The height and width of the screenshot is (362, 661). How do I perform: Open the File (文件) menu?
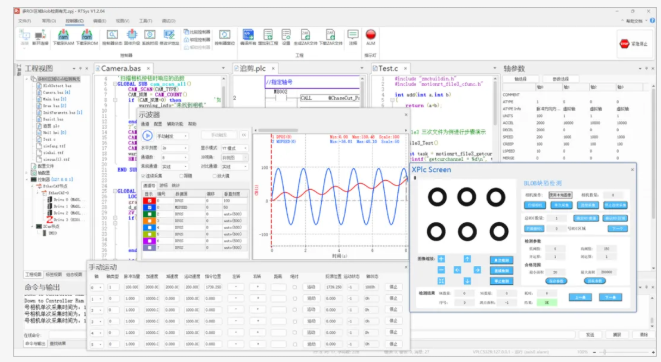click(x=25, y=21)
